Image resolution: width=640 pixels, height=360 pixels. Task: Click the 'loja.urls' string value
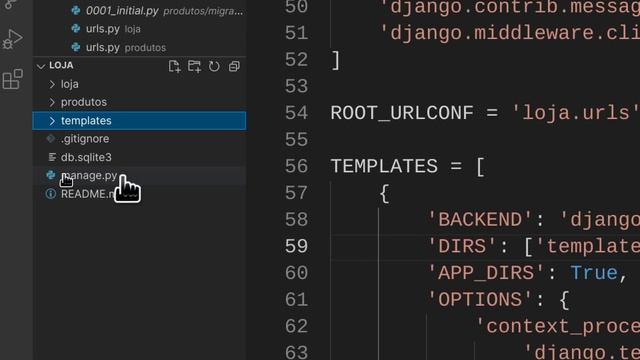coord(575,113)
